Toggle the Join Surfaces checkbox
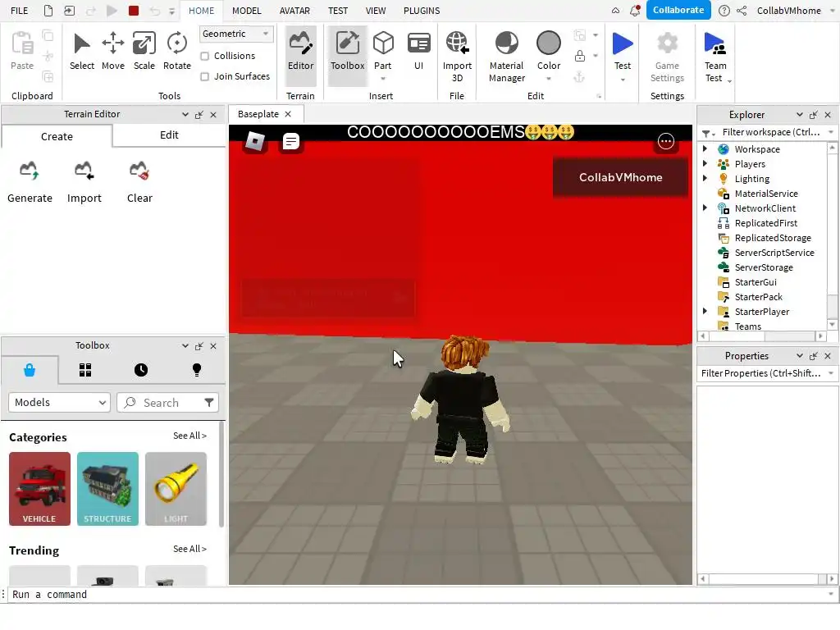Screen dimensions: 840x630 204,76
